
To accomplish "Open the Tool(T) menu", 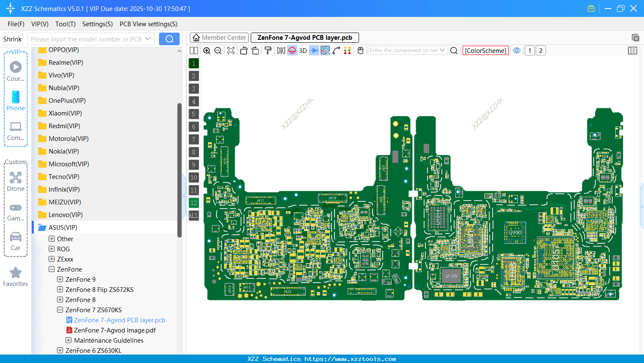I will (66, 24).
